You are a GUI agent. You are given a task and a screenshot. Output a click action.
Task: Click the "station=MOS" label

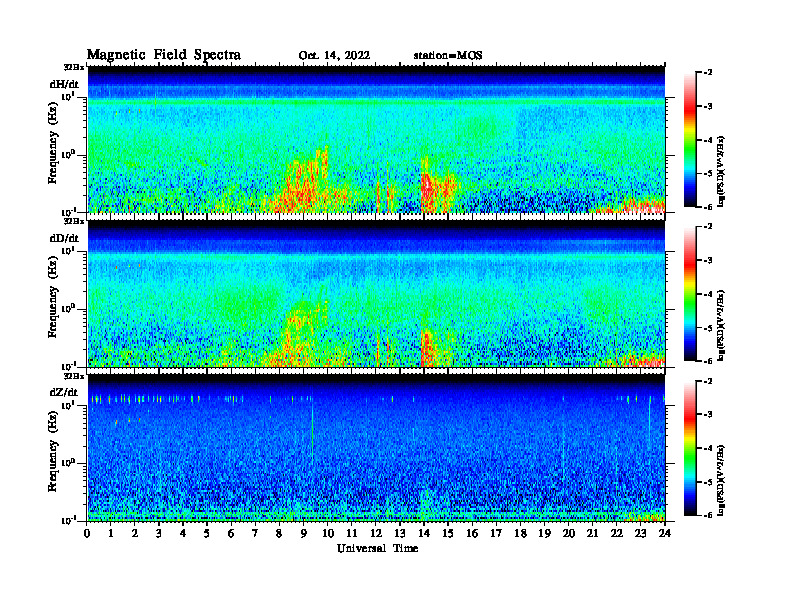(448, 56)
